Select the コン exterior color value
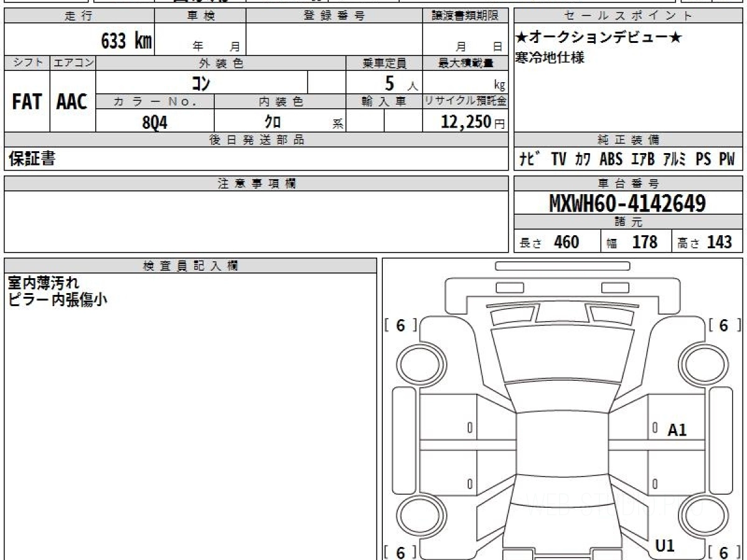This screenshot has height=560, width=747. click(x=201, y=83)
